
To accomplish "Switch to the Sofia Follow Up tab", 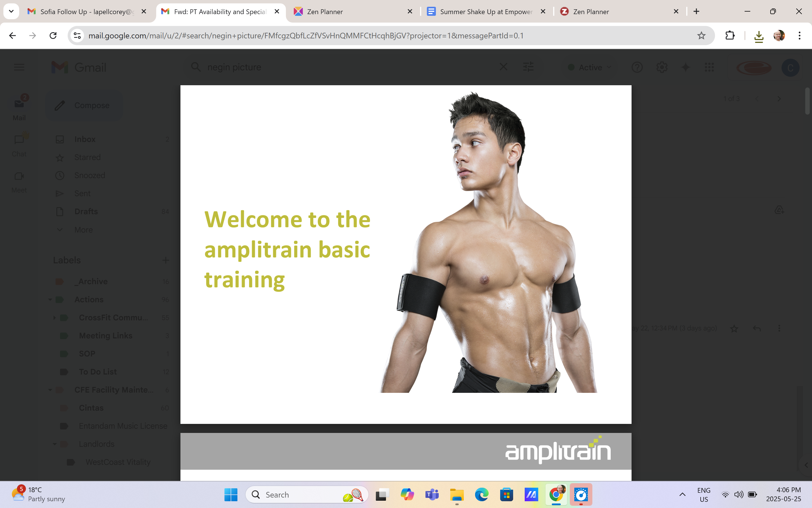I will (87, 12).
